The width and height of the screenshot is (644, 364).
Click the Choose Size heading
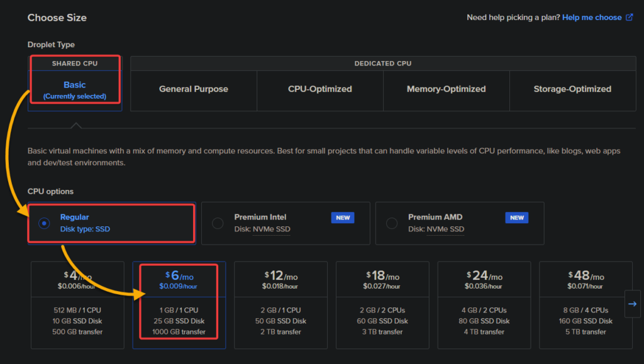point(57,18)
